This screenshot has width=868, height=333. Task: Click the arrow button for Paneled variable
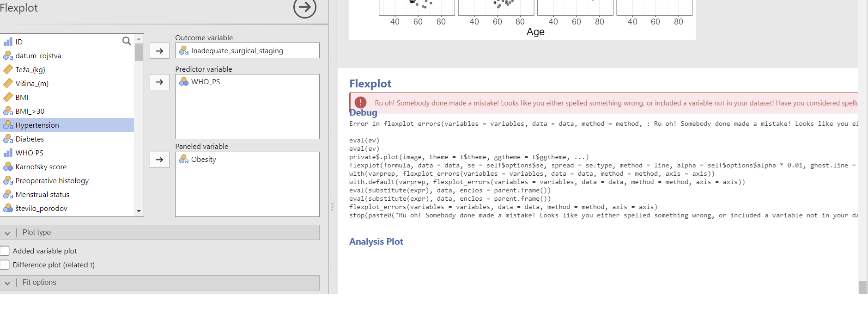tap(159, 160)
